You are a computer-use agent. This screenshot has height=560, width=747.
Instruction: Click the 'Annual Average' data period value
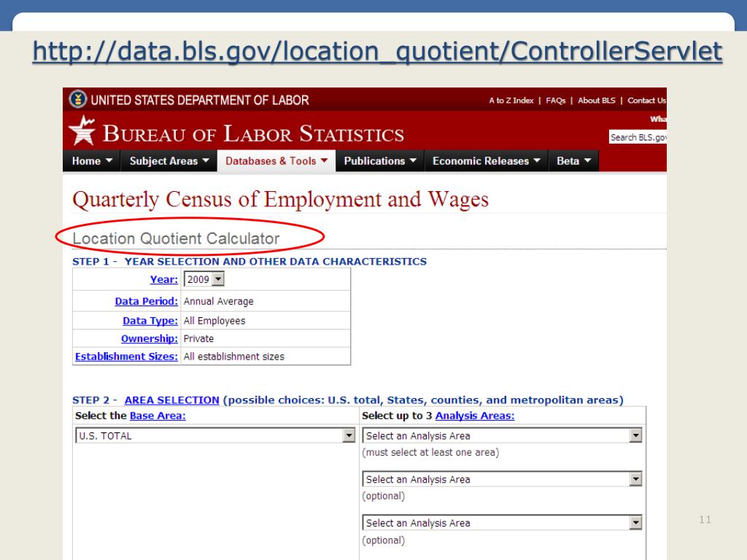coord(219,301)
